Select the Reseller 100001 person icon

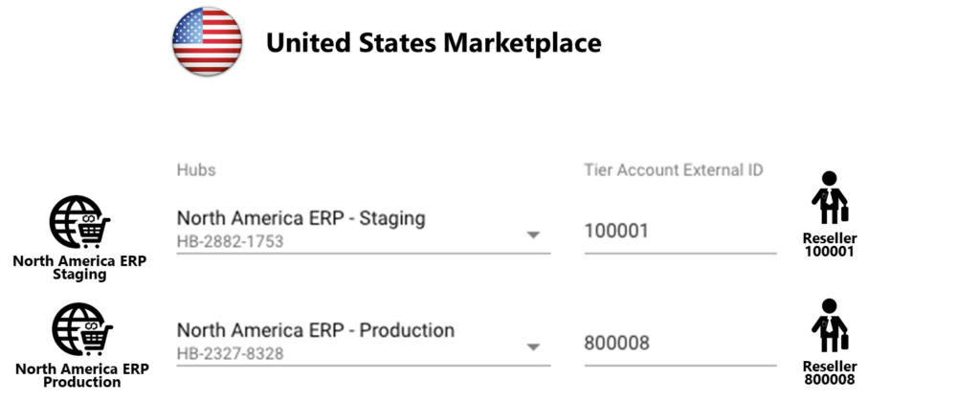click(830, 197)
